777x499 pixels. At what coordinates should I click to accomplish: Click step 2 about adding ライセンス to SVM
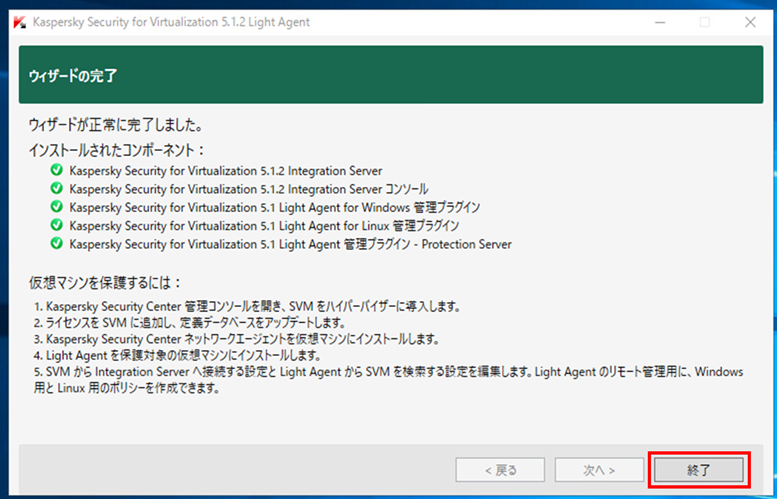(190, 324)
